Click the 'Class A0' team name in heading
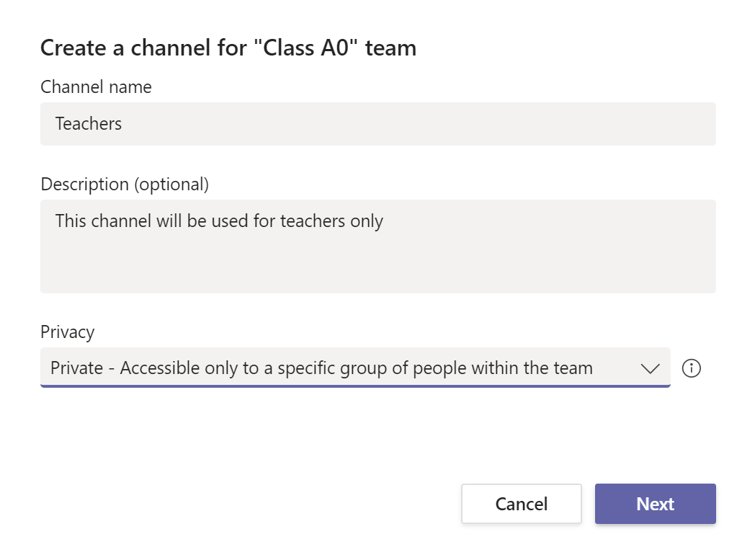Screen dimensions: 755x560 309,48
